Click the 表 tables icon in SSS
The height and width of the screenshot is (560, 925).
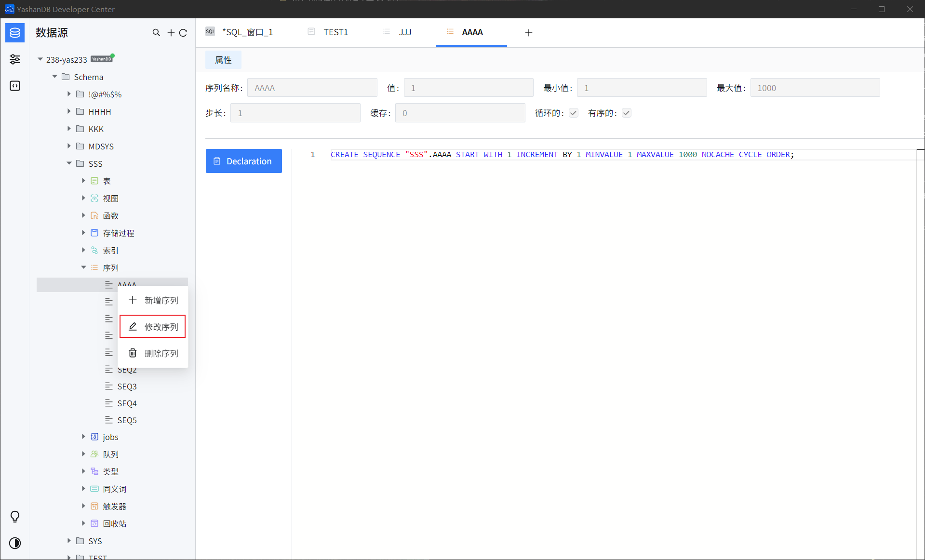pyautogui.click(x=94, y=181)
